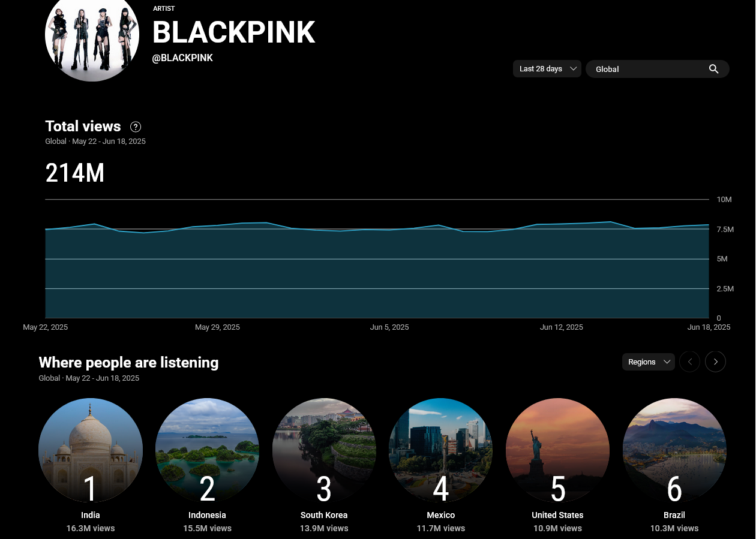Select the United States region thumbnail
Viewport: 756px width, 539px height.
[557, 450]
